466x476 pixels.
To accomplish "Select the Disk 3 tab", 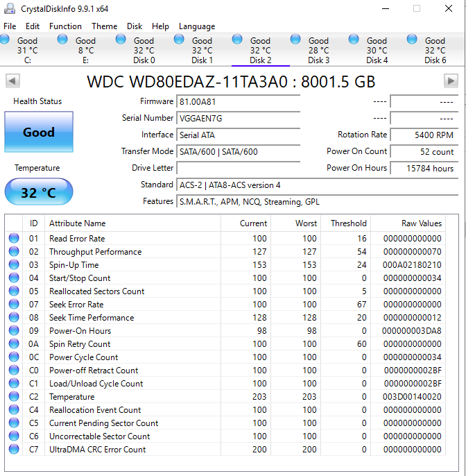I will tap(318, 50).
